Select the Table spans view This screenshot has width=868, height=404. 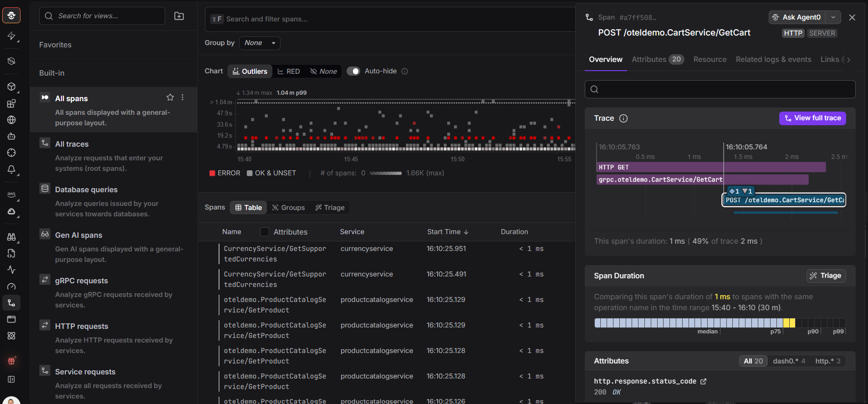(x=249, y=208)
